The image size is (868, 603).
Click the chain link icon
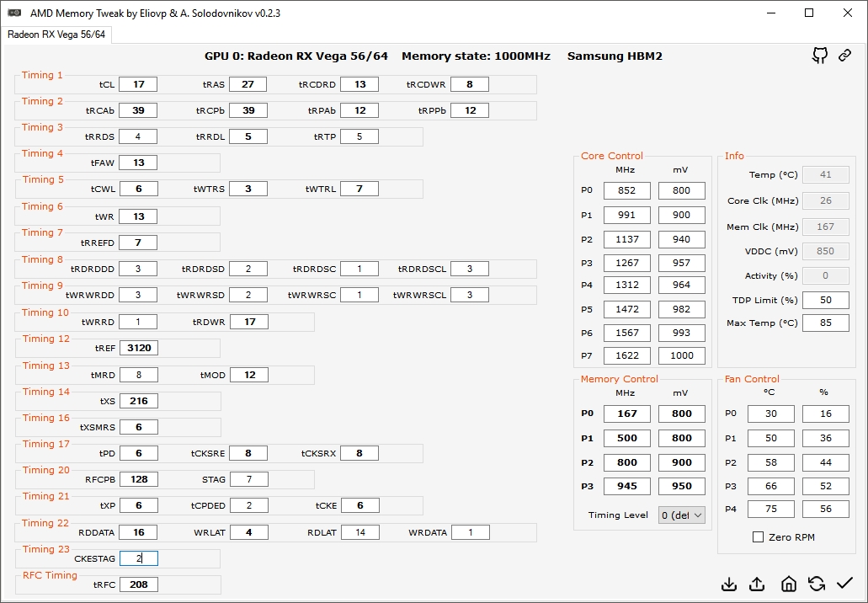844,56
